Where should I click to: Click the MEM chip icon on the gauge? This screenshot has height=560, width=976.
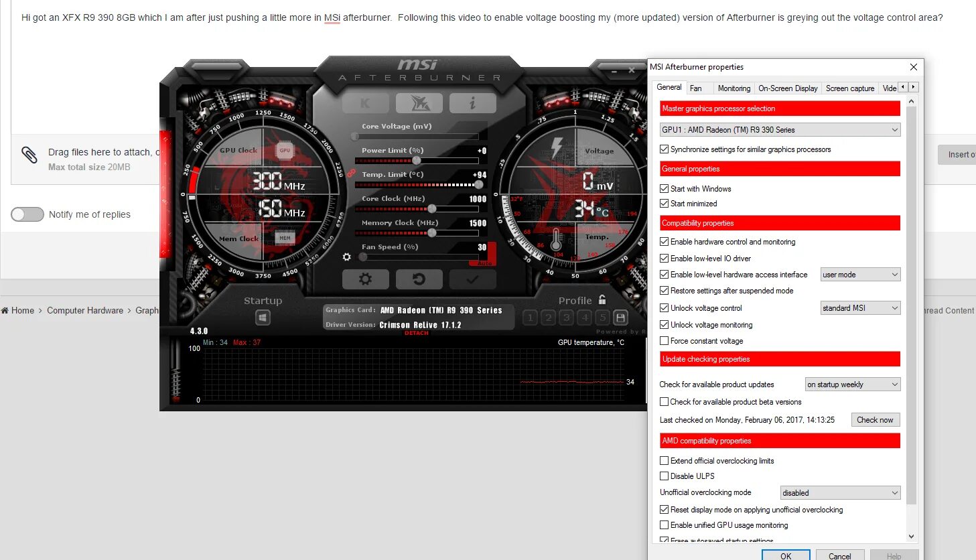pos(285,238)
